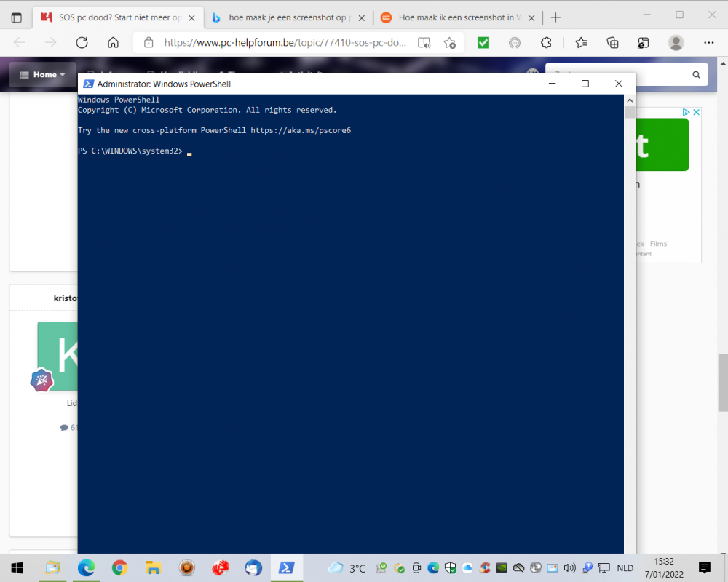Open the kristo user avatar
This screenshot has height=582, width=728.
click(58, 356)
